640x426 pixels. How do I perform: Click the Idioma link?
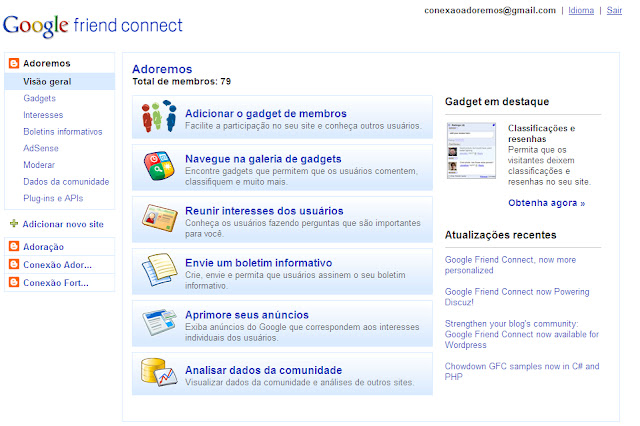pyautogui.click(x=581, y=11)
